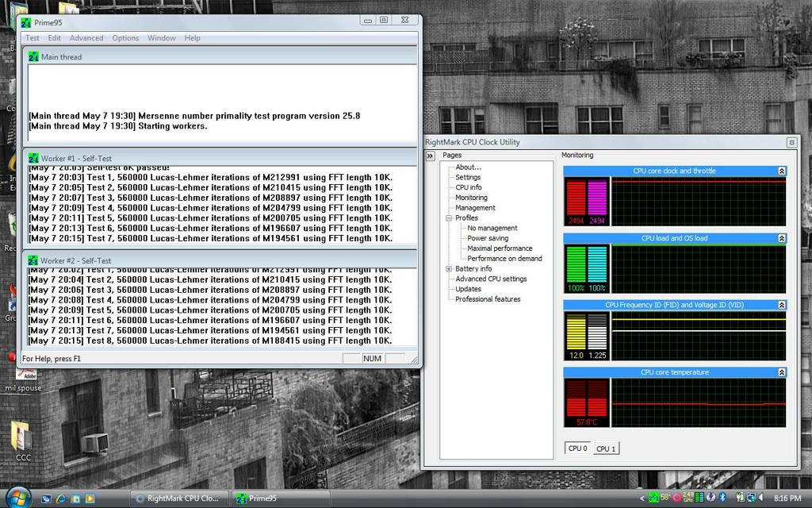Open the Test menu in Prime95
812x508 pixels.
(32, 38)
